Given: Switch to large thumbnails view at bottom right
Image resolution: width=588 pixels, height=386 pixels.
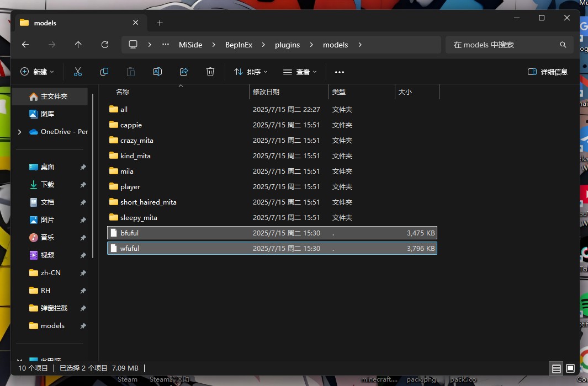Looking at the screenshot, I should [x=570, y=368].
